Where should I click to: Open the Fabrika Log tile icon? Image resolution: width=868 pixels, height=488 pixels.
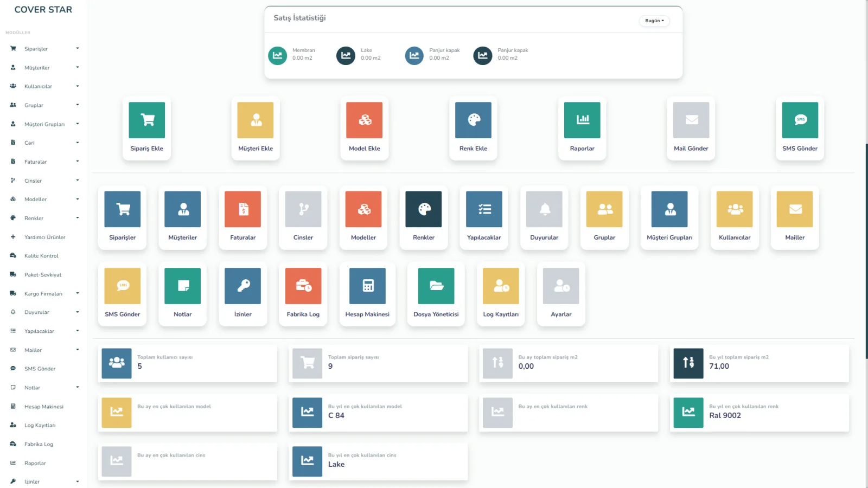[x=303, y=286]
